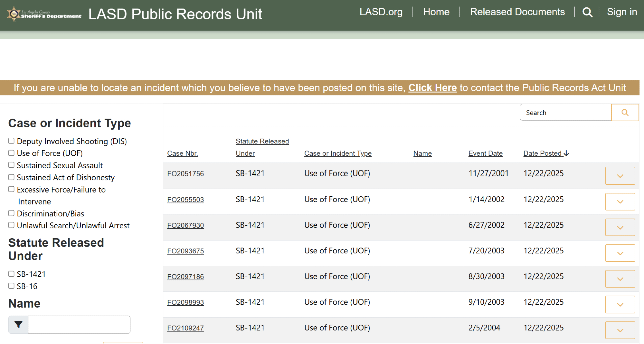The height and width of the screenshot is (344, 644).
Task: Expand row details for case FO2067930
Action: coord(620,227)
